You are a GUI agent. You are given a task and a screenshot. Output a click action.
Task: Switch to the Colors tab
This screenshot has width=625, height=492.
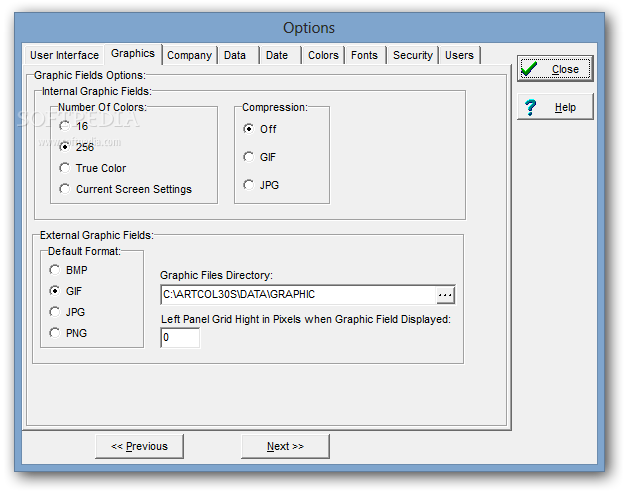tap(323, 55)
